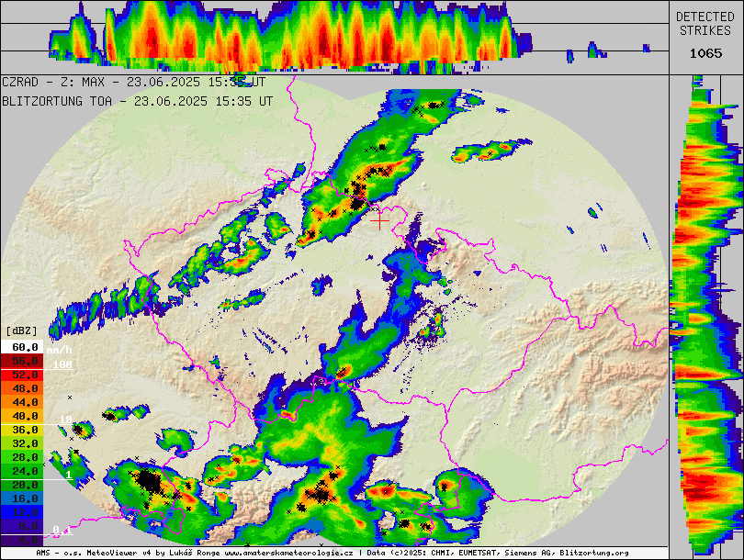Click the [dBZ] legend heading
Image resolution: width=744 pixels, height=560 pixels.
(x=21, y=330)
